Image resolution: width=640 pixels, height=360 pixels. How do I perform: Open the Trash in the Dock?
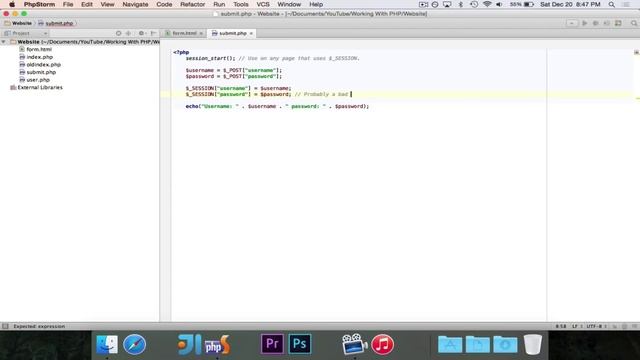(533, 344)
